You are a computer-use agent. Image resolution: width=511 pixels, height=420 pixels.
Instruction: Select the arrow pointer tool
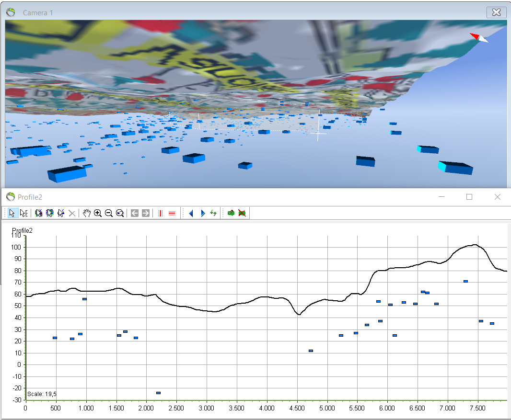pyautogui.click(x=12, y=213)
